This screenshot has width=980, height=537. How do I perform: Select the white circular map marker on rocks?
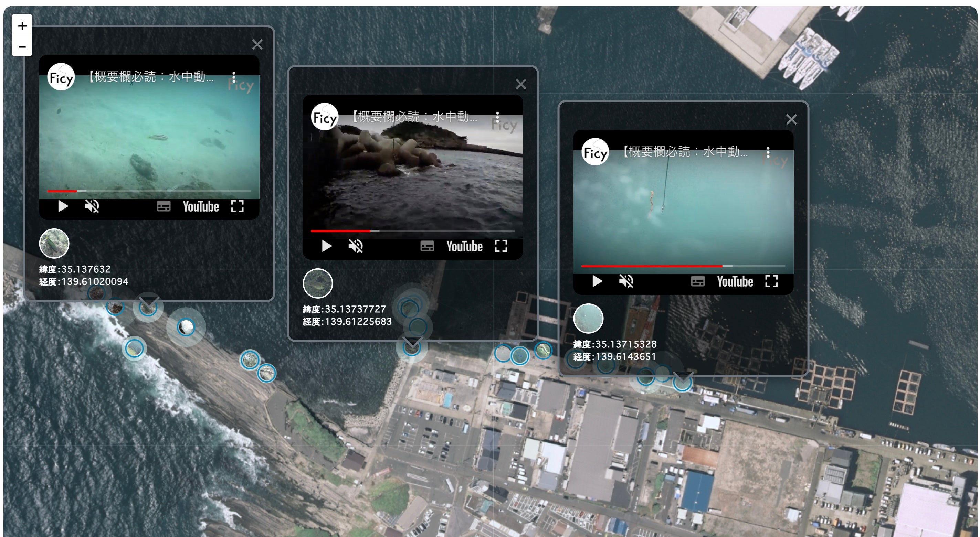click(x=186, y=327)
